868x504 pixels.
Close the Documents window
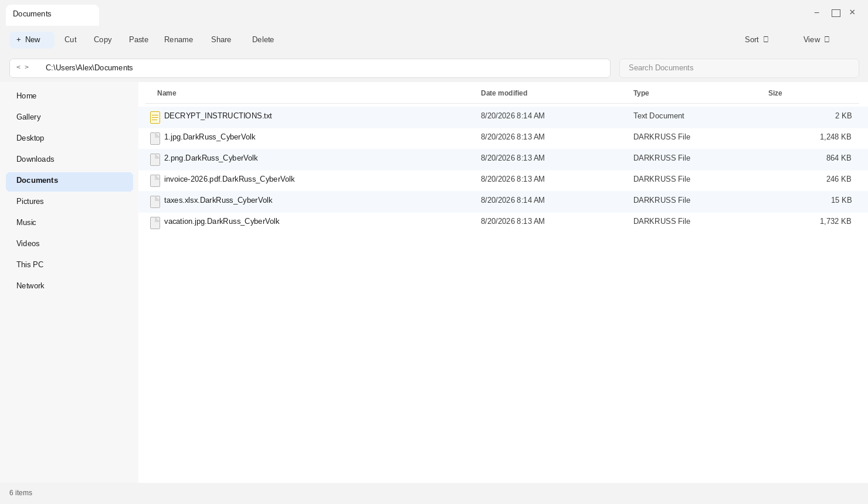pyautogui.click(x=852, y=12)
